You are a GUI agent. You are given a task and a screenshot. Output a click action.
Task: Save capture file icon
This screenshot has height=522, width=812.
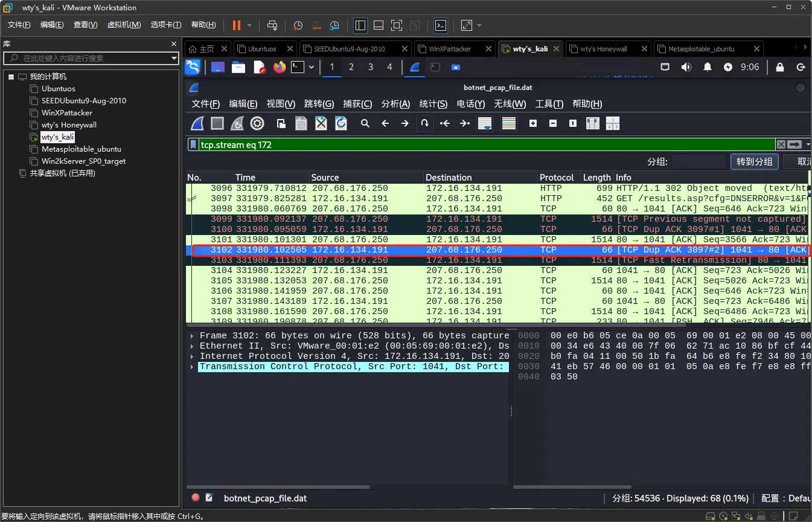pos(301,124)
